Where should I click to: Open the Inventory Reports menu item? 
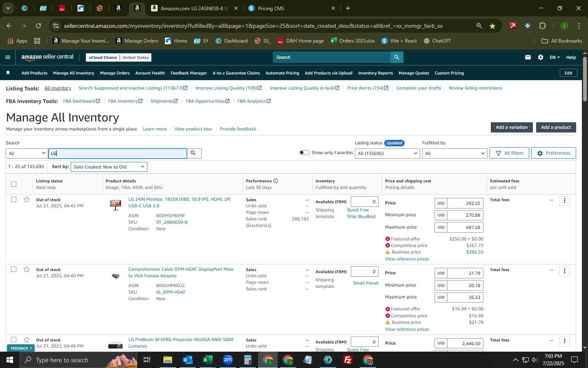(375, 73)
